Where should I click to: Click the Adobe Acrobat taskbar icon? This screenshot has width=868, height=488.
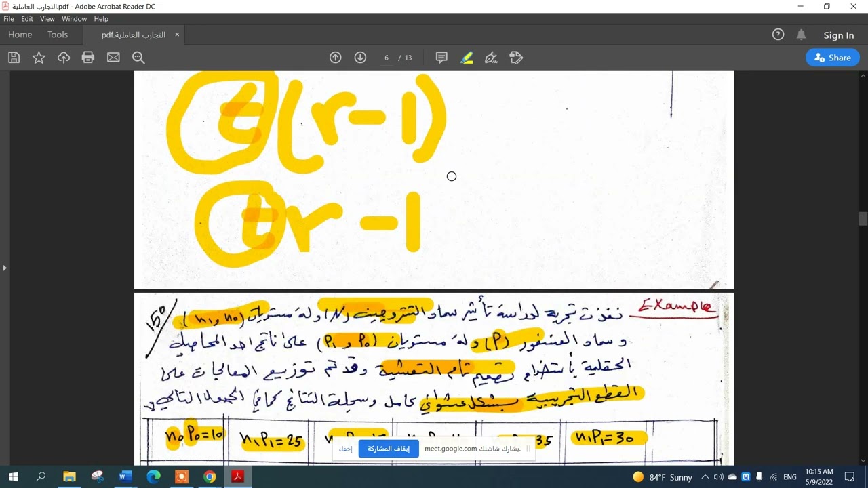click(237, 477)
